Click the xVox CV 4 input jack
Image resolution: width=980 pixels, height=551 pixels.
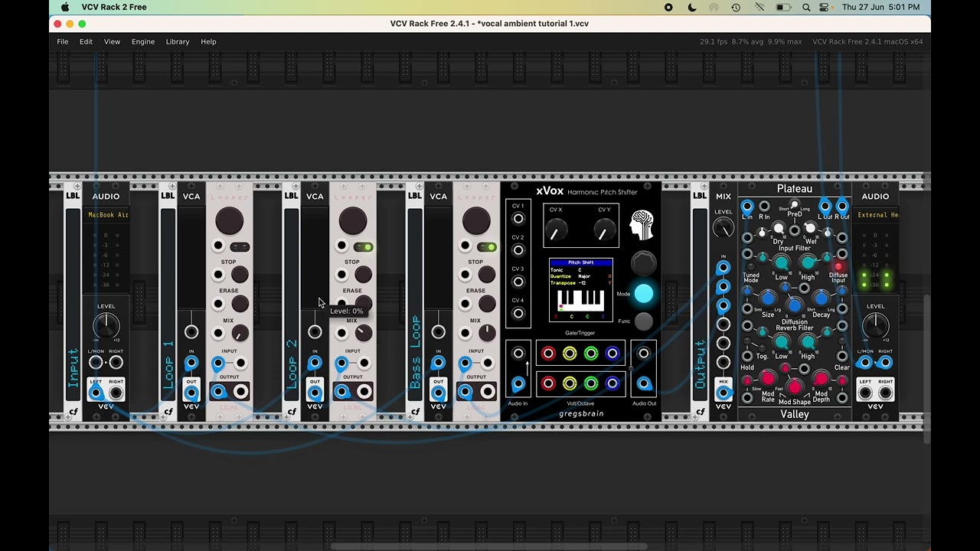(518, 314)
